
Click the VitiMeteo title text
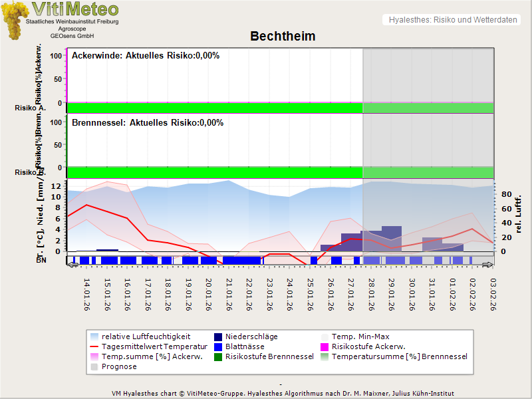[x=75, y=9]
